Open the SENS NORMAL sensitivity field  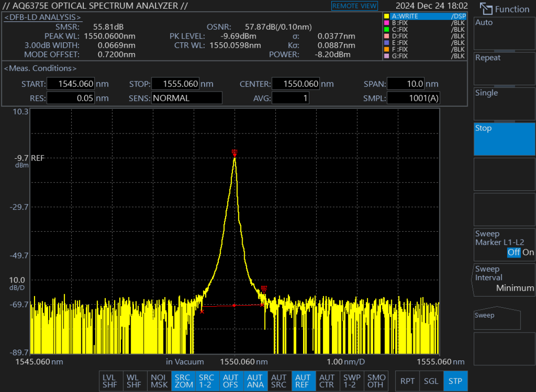pyautogui.click(x=186, y=98)
